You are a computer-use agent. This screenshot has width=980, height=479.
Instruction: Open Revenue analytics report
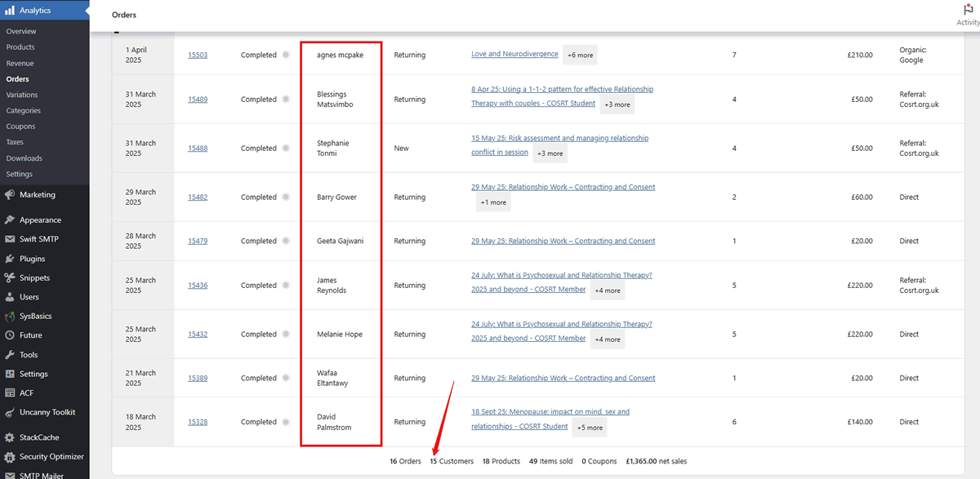click(x=20, y=63)
